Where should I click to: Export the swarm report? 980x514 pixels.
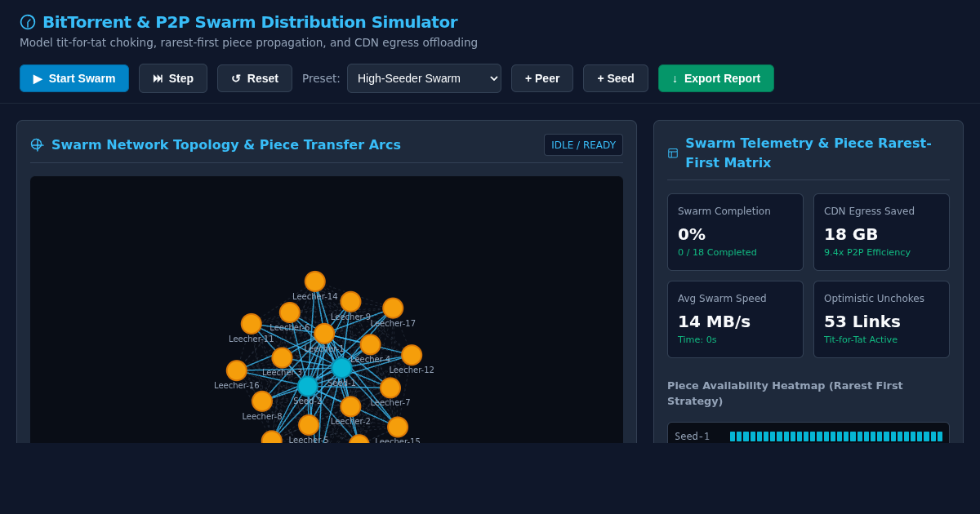point(716,78)
